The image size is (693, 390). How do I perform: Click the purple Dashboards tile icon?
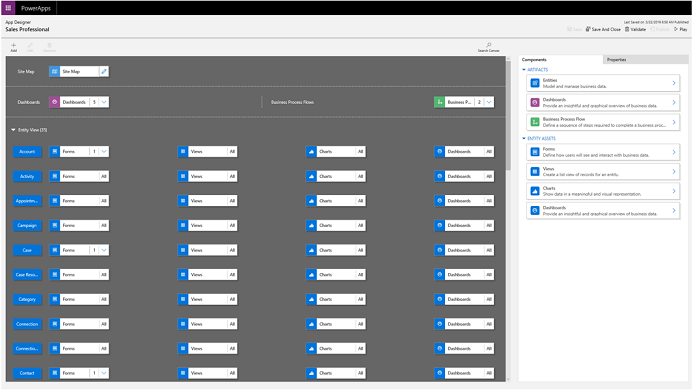click(54, 102)
